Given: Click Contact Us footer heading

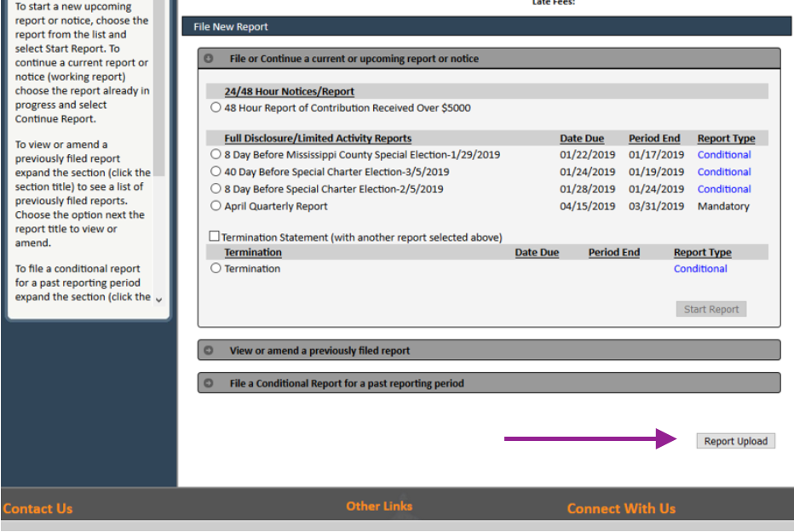Looking at the screenshot, I should pyautogui.click(x=37, y=508).
